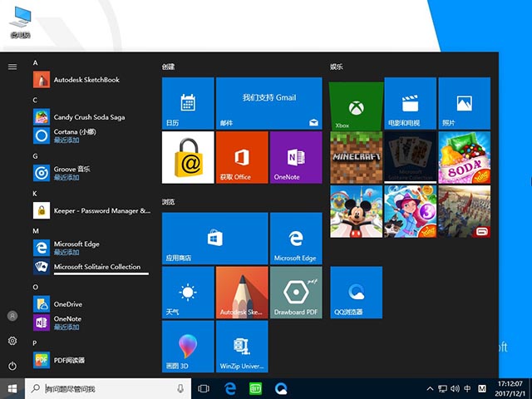This screenshot has height=399, width=532.
Task: Open the Mickey Mouse game tile
Action: pos(356,211)
